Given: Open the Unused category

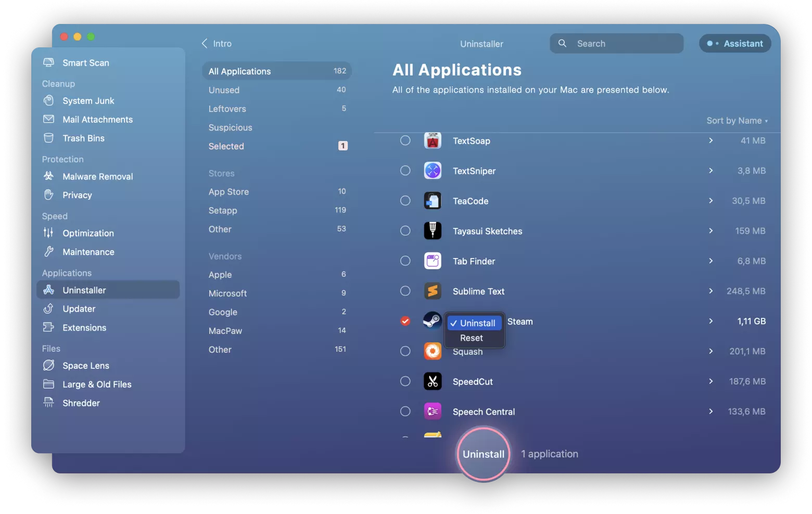Looking at the screenshot, I should click(277, 90).
